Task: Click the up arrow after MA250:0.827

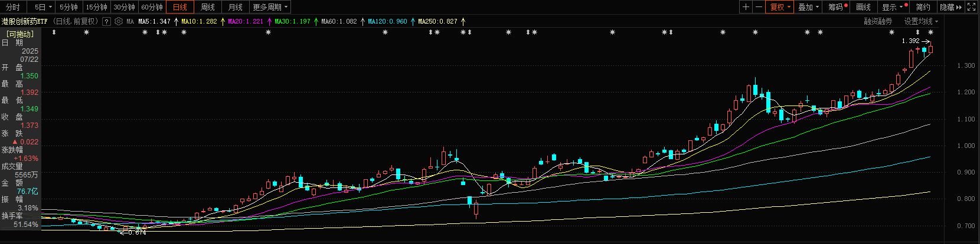Action: [x=463, y=21]
